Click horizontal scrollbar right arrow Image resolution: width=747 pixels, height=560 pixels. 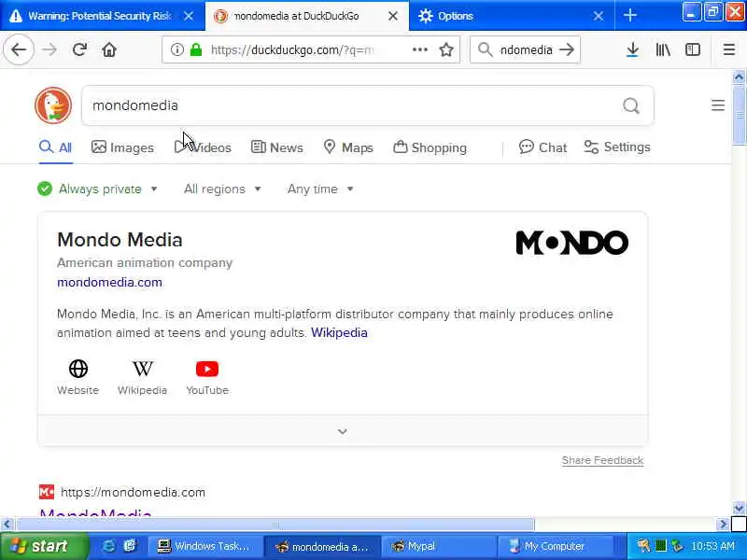723,525
